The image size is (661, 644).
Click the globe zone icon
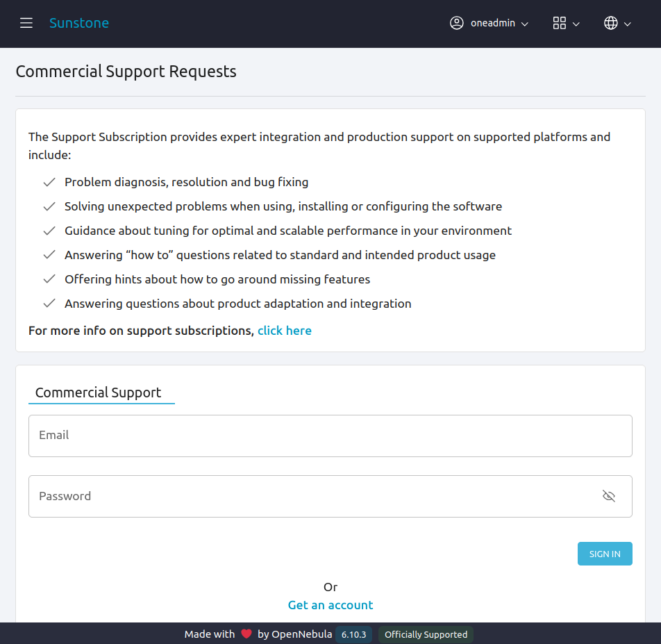click(x=611, y=23)
